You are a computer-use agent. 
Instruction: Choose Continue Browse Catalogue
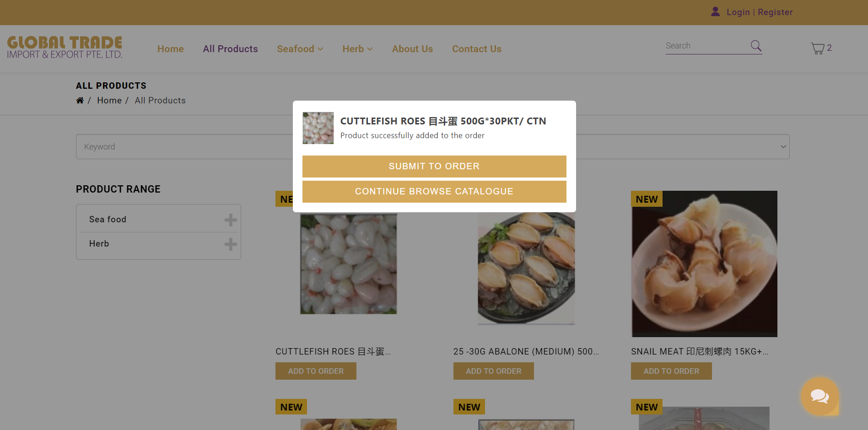(x=434, y=192)
